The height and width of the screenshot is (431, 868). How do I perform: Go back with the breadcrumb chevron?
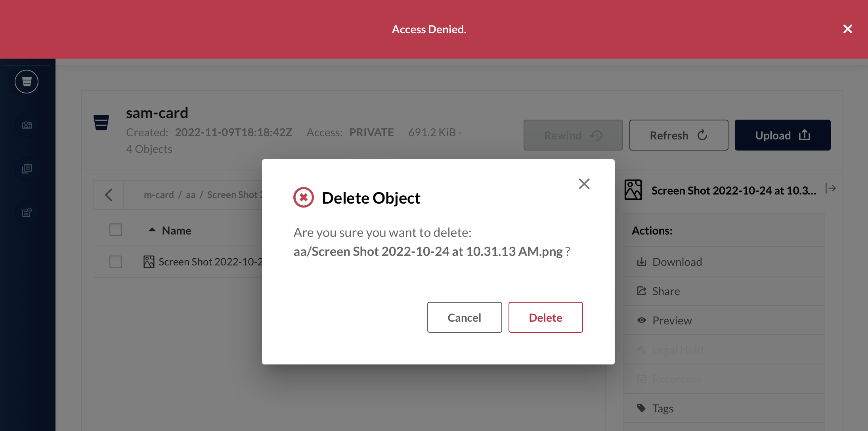point(109,195)
